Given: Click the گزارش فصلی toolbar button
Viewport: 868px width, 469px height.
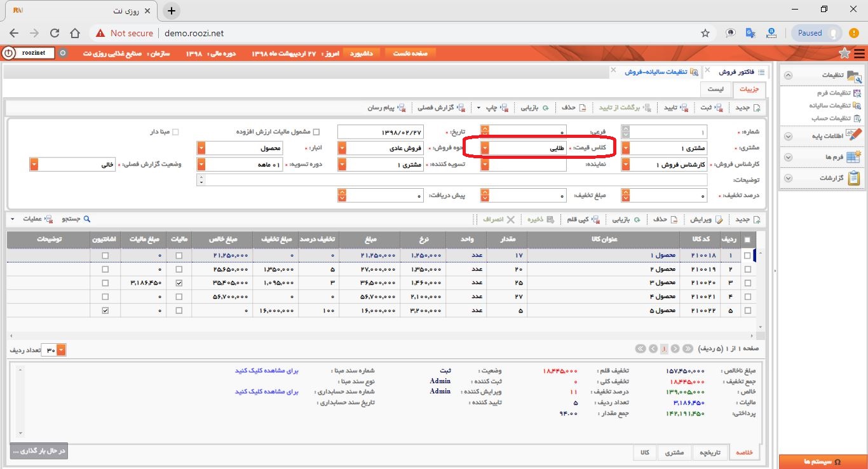Looking at the screenshot, I should click(441, 107).
